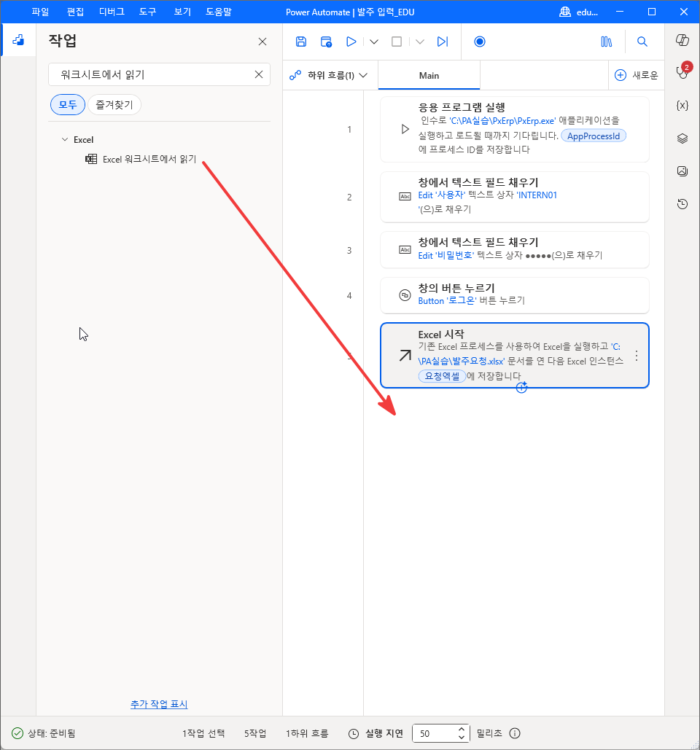The image size is (700, 750).
Task: Select the 창의 버튼 누르기 action
Action: pos(514,295)
